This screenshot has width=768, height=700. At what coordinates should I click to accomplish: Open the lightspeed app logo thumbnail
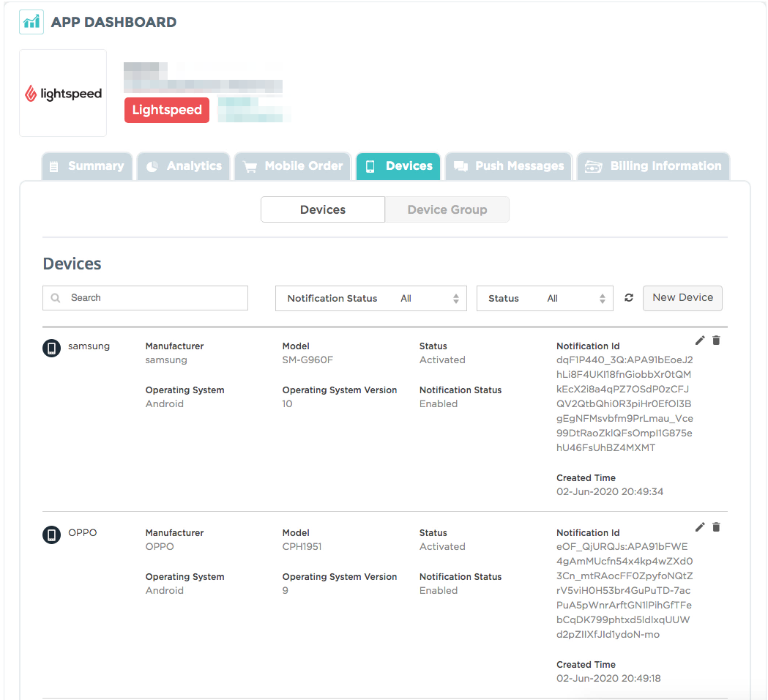coord(63,92)
